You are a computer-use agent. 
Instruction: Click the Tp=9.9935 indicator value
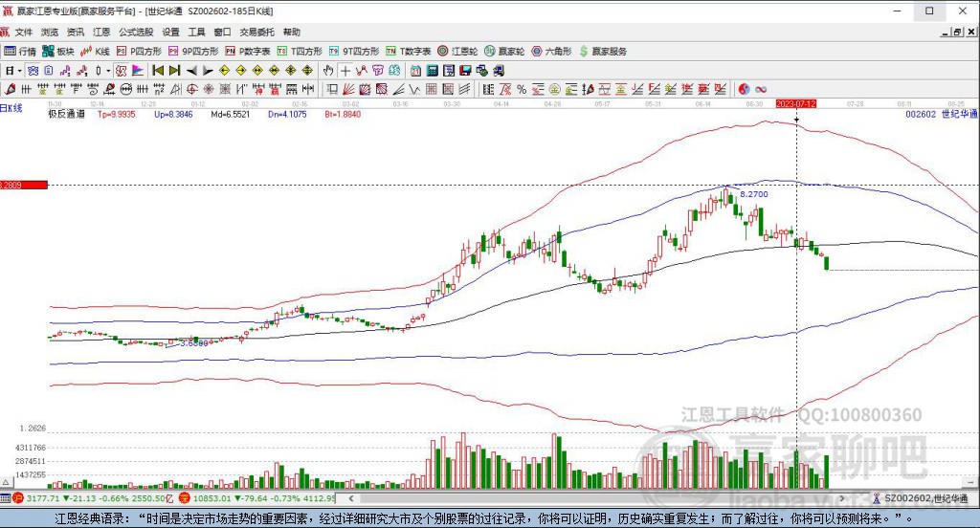point(116,115)
